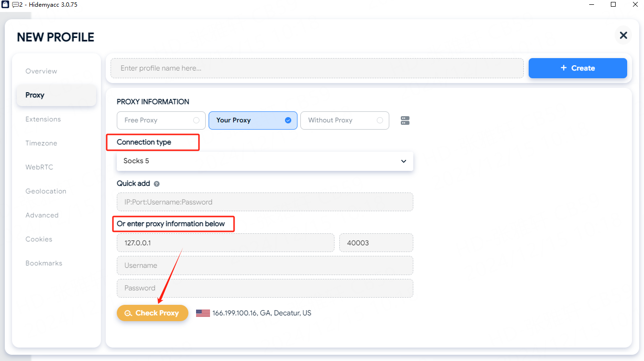Go to the WebRTC tab
The width and height of the screenshot is (644, 361).
[x=39, y=167]
